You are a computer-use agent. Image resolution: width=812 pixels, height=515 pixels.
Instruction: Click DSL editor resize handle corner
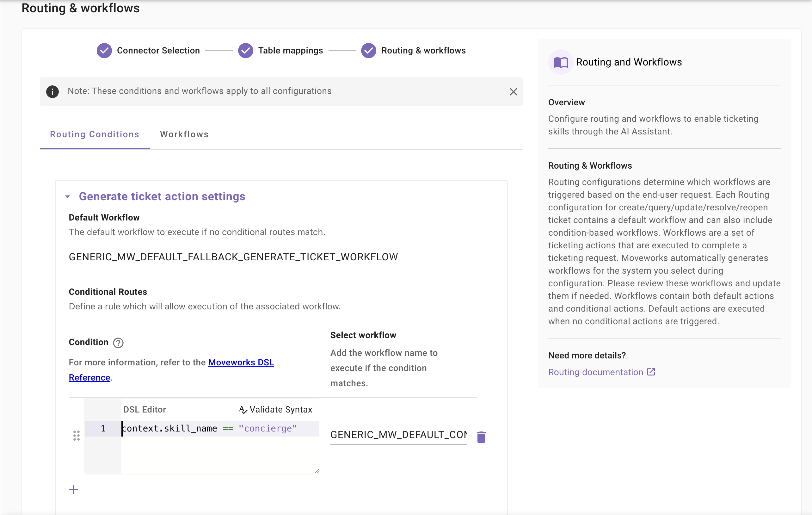tap(317, 471)
